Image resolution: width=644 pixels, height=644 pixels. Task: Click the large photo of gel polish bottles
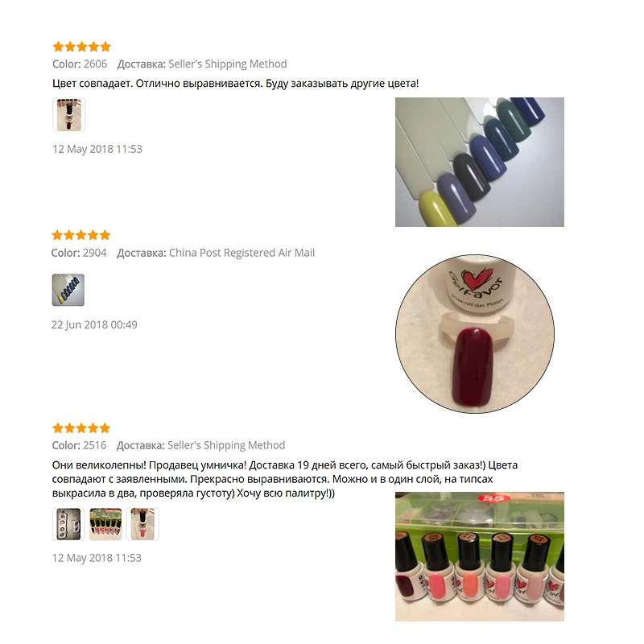click(479, 556)
